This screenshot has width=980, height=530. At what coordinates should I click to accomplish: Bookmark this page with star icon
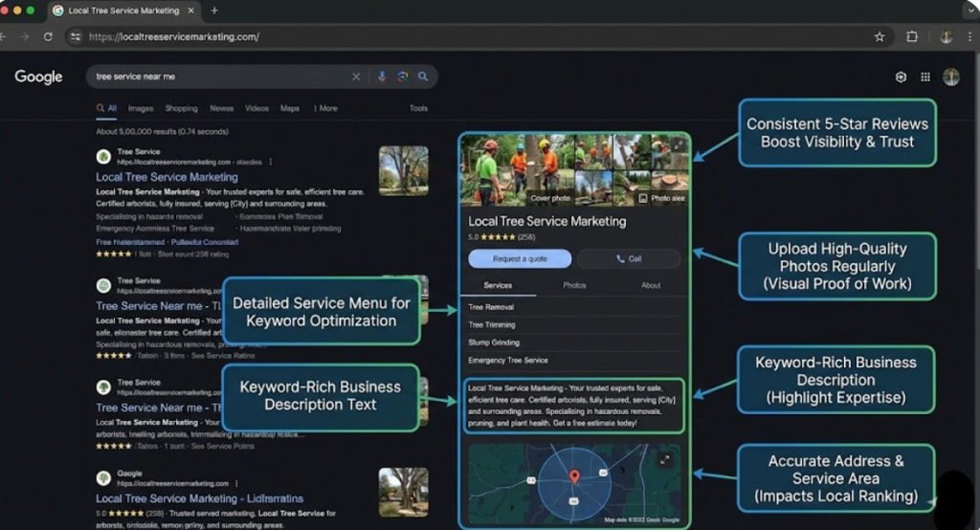880,37
